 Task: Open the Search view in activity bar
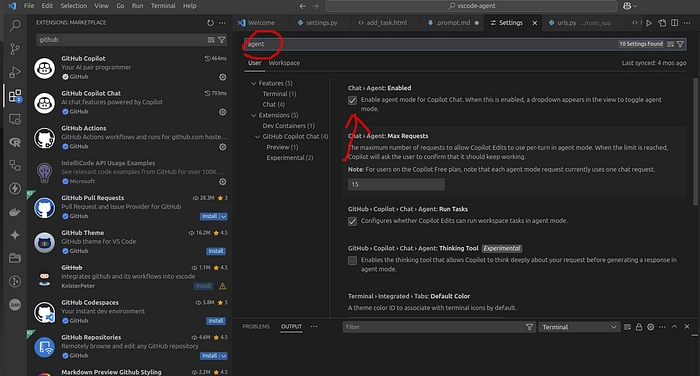coord(15,25)
